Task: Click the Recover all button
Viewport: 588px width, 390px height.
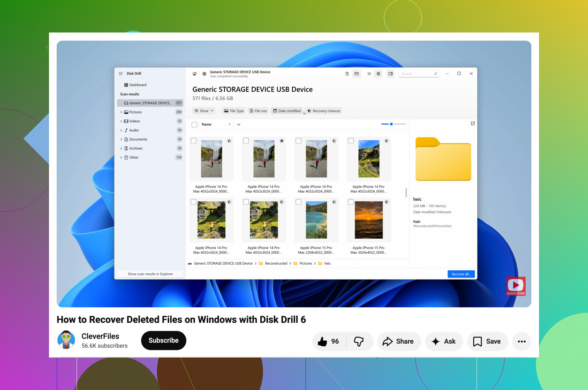Action: pos(461,274)
